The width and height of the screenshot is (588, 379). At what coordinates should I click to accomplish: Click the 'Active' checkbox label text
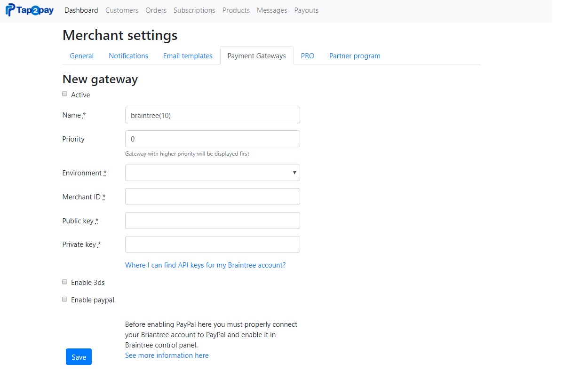click(x=80, y=95)
